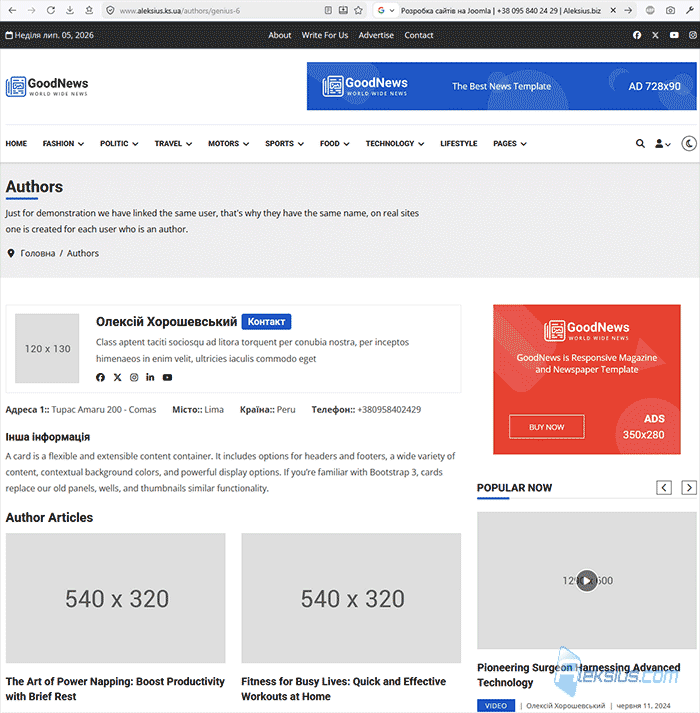
Task: Expand the TECHNOLOGY menu
Action: click(395, 144)
